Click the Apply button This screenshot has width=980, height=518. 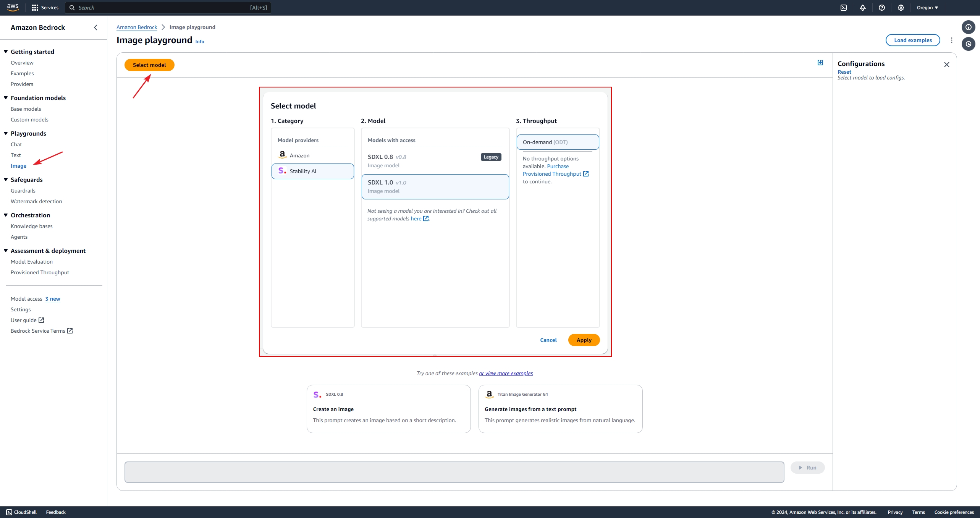(584, 340)
